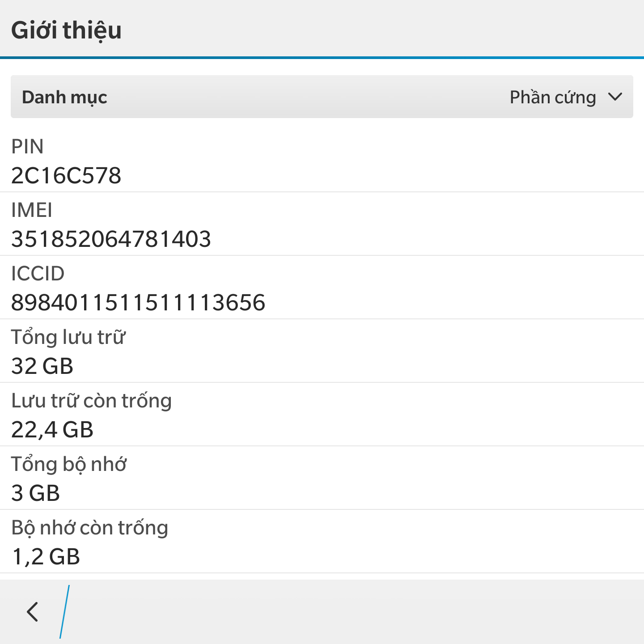Tap the back arrow icon
644x644 pixels.
[x=32, y=611]
